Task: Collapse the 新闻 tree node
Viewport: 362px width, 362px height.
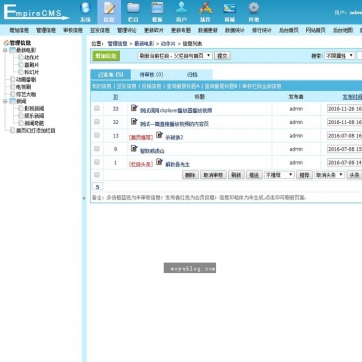Action: pos(5,101)
